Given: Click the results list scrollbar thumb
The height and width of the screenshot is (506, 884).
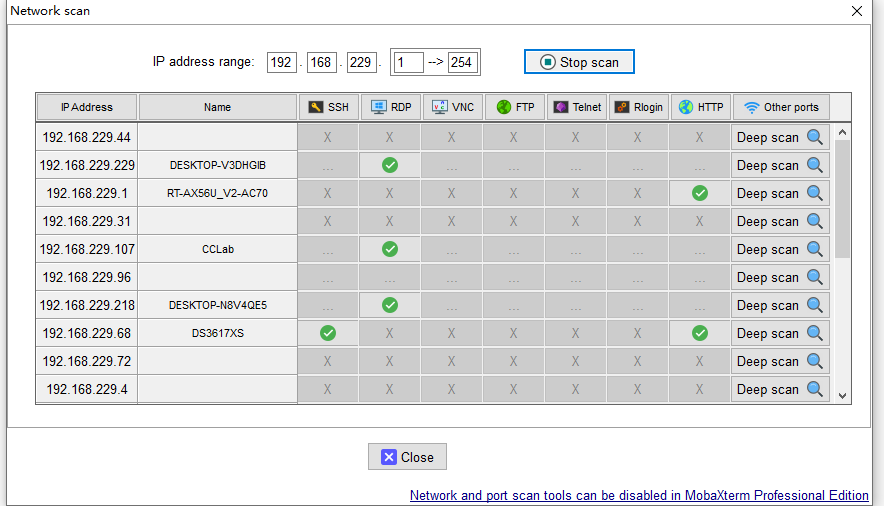Looking at the screenshot, I should coord(842,199).
